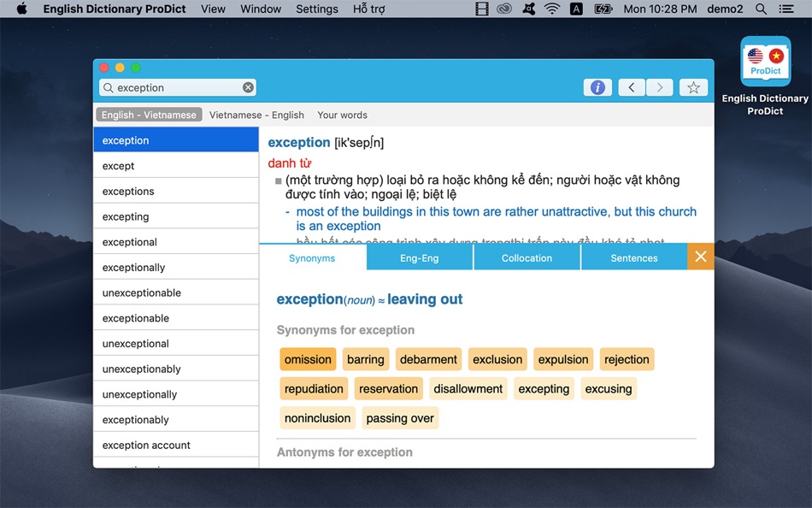The height and width of the screenshot is (508, 812).
Task: Switch to Vietnamese - English tab
Action: pos(256,115)
